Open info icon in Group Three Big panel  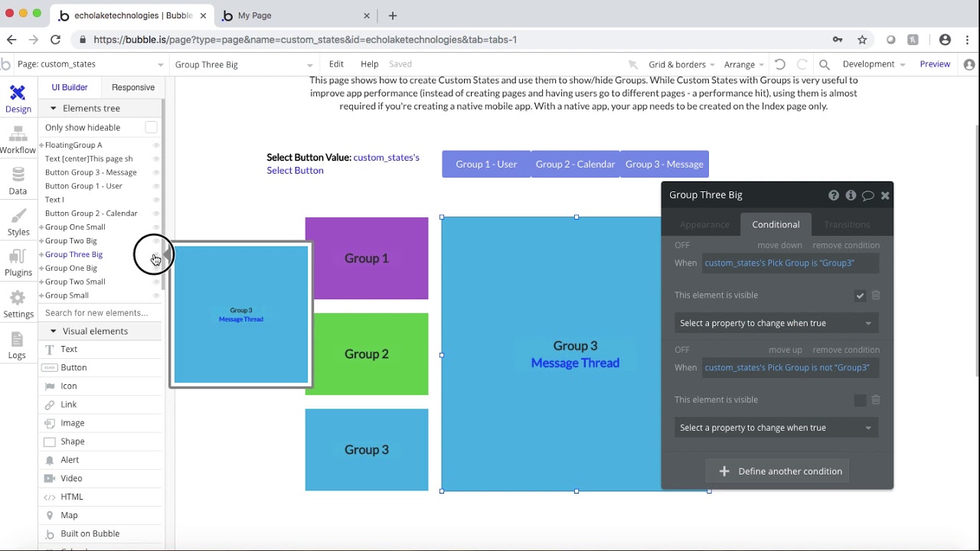tap(851, 195)
